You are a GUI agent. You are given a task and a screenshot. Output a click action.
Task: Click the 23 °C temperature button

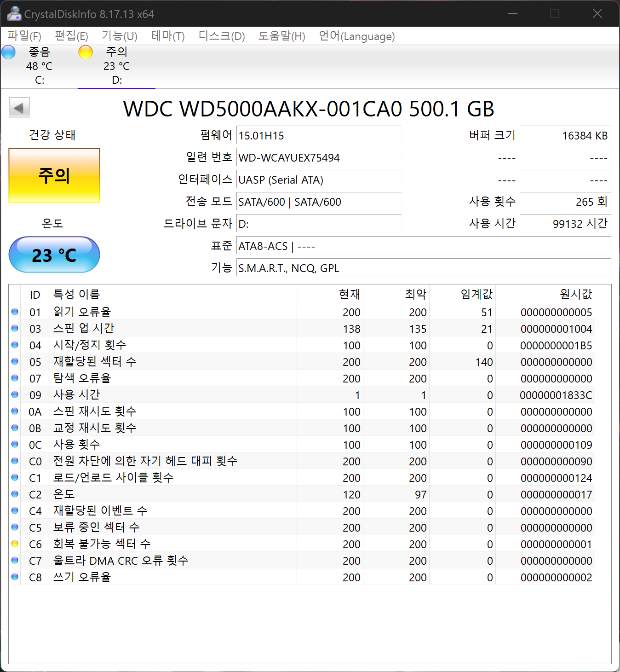click(54, 255)
